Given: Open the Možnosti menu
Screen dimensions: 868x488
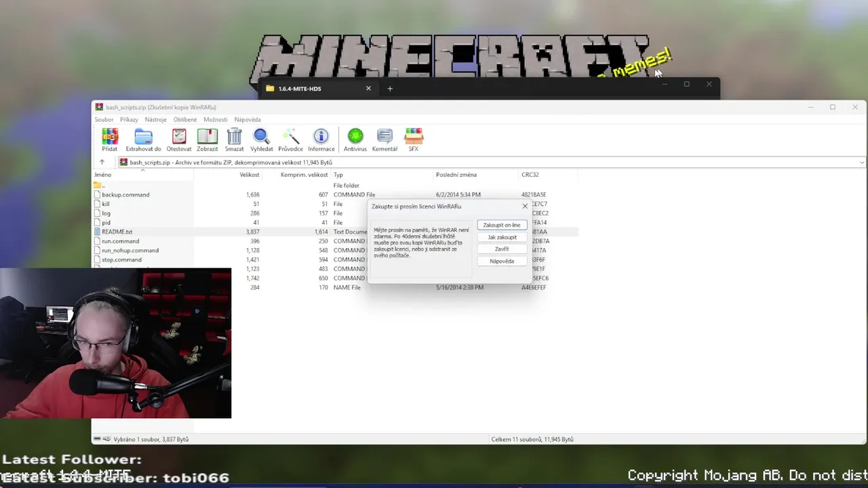Looking at the screenshot, I should [x=216, y=119].
